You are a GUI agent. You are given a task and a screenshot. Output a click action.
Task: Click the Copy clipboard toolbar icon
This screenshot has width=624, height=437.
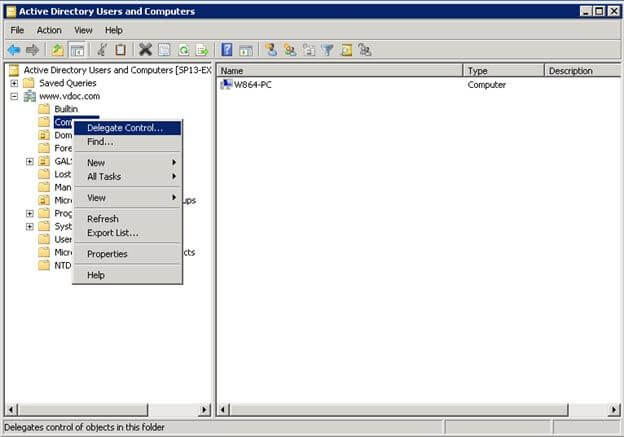coord(121,50)
